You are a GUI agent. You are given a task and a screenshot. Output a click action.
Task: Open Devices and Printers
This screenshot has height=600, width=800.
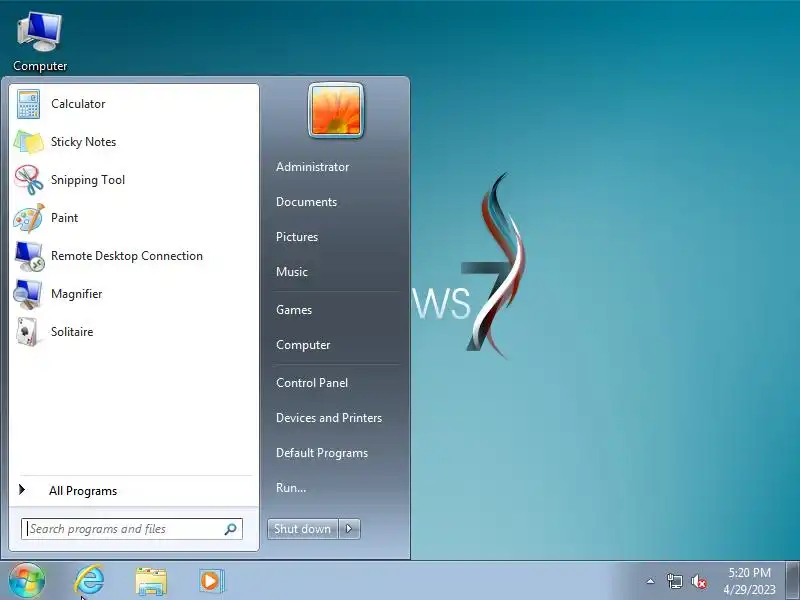click(x=329, y=418)
